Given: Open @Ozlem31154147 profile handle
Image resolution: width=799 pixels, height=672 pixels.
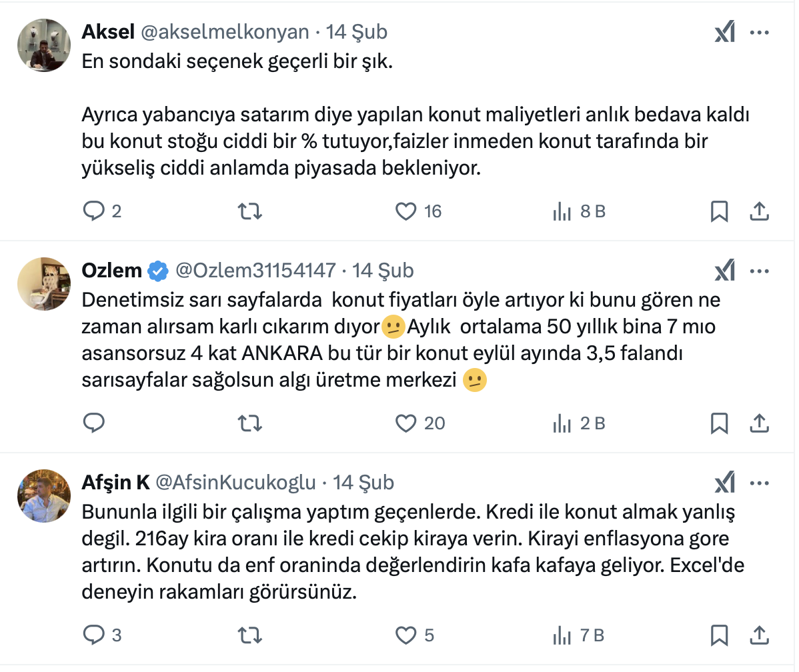Looking at the screenshot, I should click(255, 271).
